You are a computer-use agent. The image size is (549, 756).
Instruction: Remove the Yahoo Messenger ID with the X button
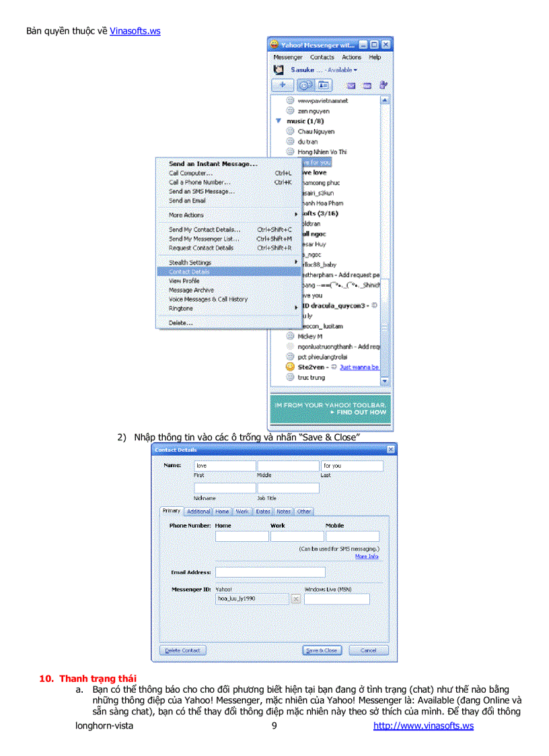[295, 599]
